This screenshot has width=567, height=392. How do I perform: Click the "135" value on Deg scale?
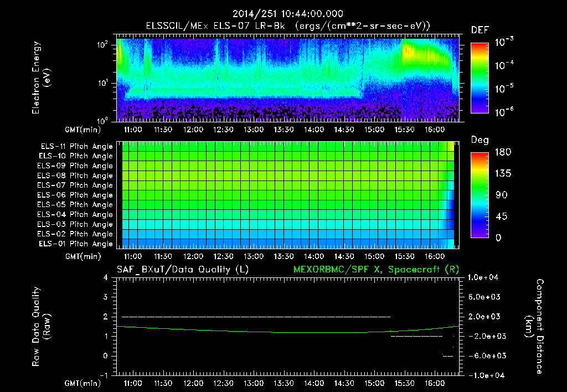click(x=503, y=174)
